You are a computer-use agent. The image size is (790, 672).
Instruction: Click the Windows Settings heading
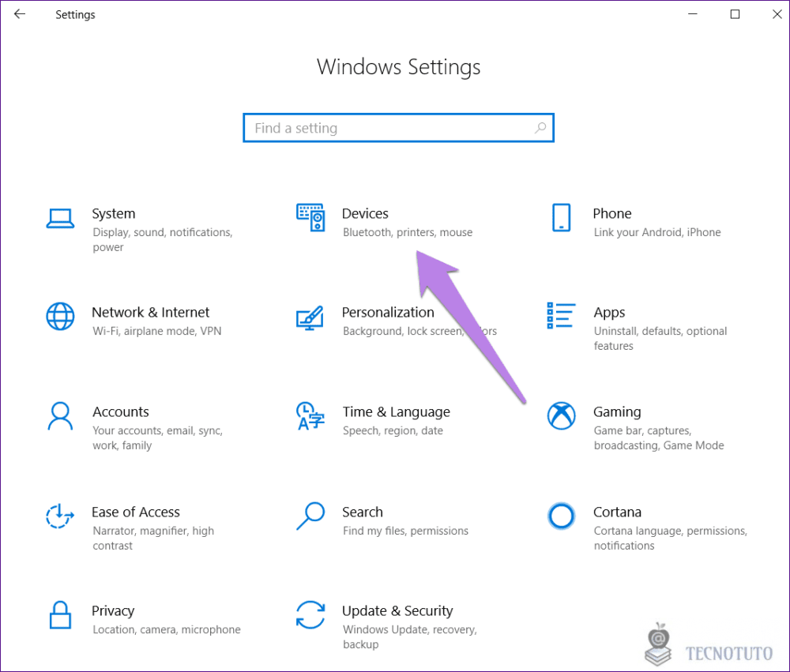point(398,67)
